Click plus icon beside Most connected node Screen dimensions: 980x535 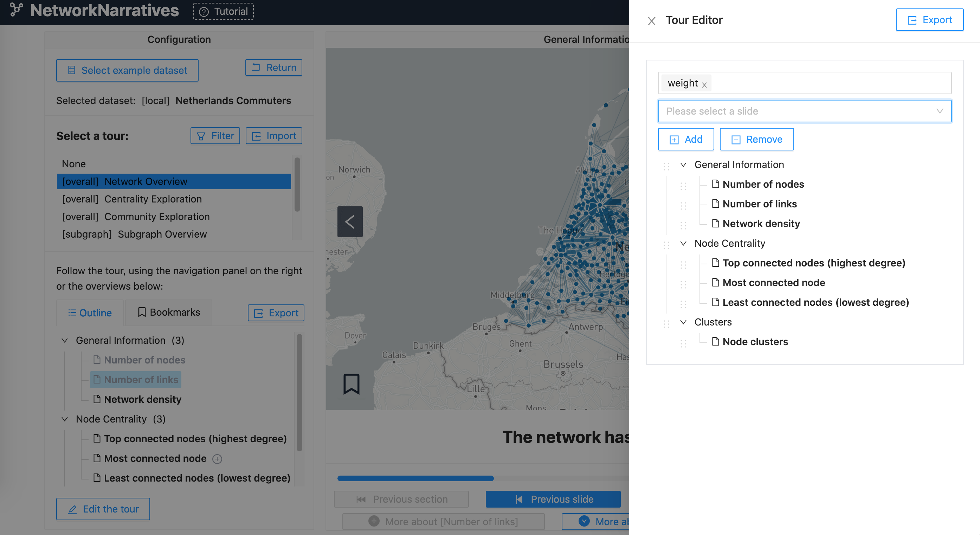[217, 459]
